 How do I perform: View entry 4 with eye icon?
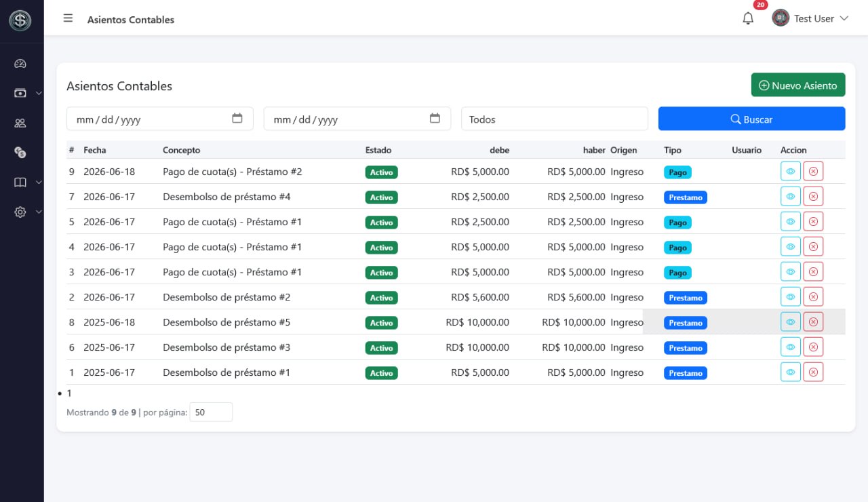(791, 247)
